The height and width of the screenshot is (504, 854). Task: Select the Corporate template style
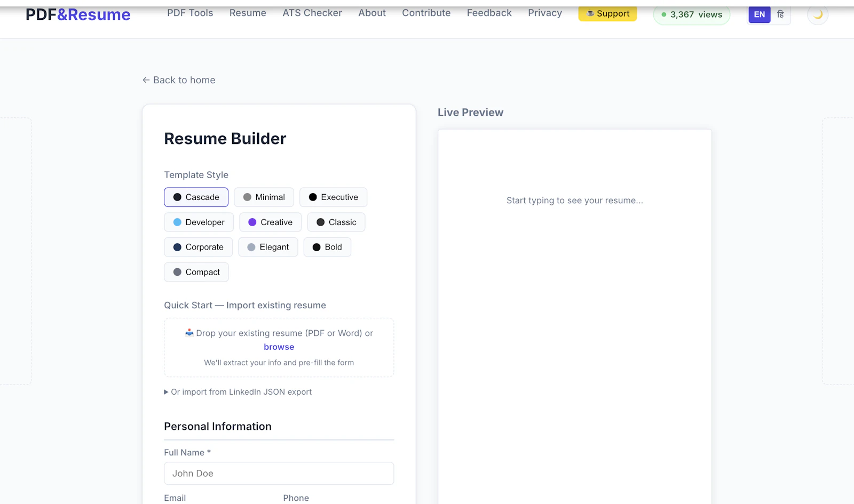198,247
